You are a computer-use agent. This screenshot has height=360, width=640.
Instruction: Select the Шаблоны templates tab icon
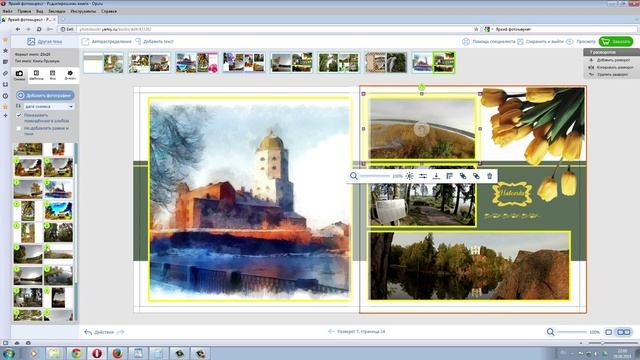point(36,75)
